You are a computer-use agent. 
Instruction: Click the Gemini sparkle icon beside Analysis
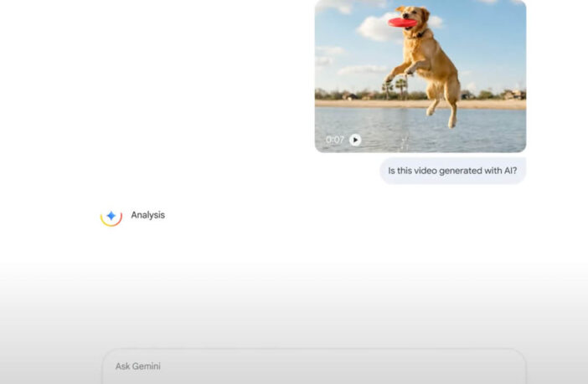[x=111, y=216]
